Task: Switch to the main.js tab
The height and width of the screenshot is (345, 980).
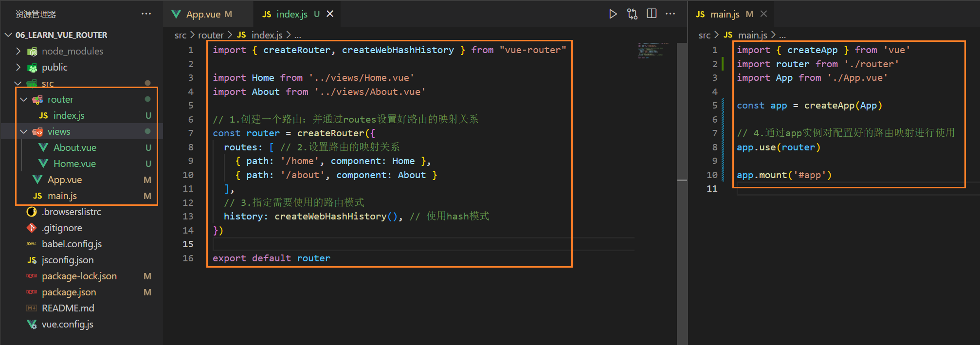Action: 725,14
